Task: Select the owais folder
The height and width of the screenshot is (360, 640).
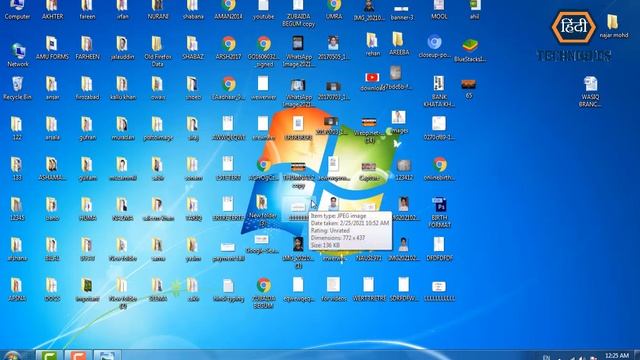Action: pos(158,88)
